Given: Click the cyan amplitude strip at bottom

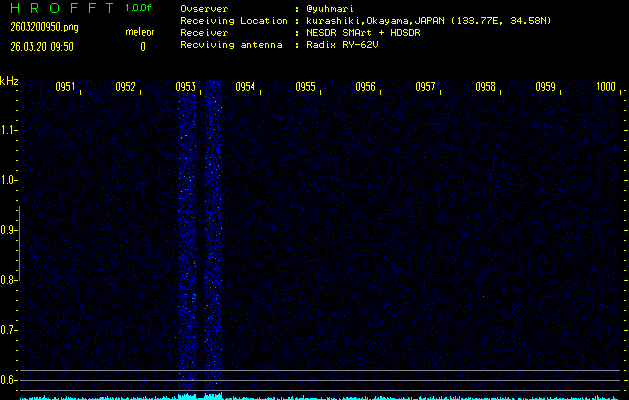Looking at the screenshot, I should click(x=314, y=397).
